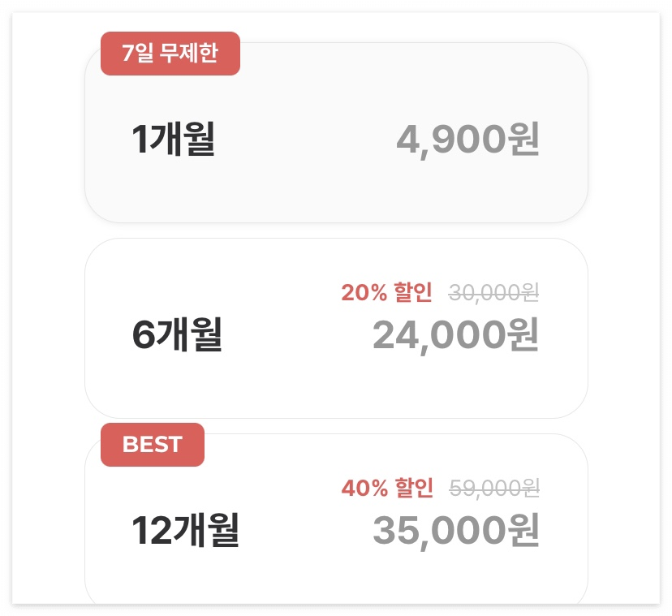Click the 35,000원 discounted price
This screenshot has width=672, height=616.
(x=455, y=531)
